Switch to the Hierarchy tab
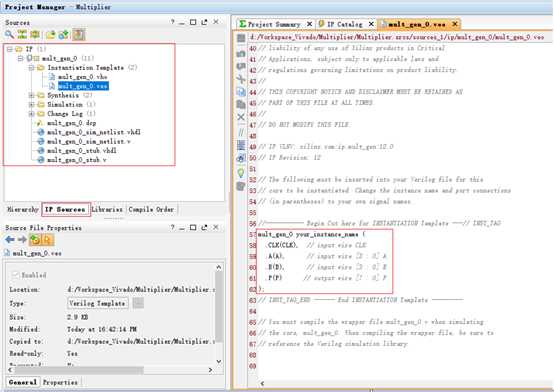554x392 pixels. [x=23, y=209]
